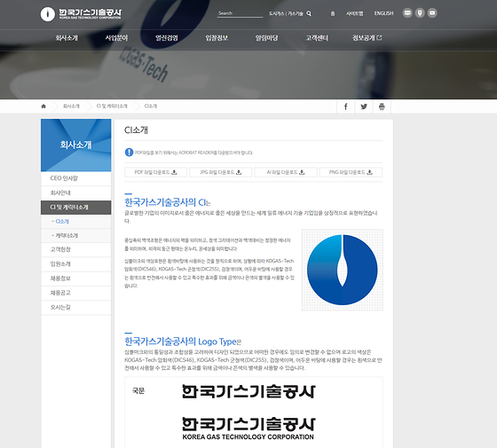Select the 캐릭터소개 sidebar sub-item
Screen dimensions: 497x448
76,235
